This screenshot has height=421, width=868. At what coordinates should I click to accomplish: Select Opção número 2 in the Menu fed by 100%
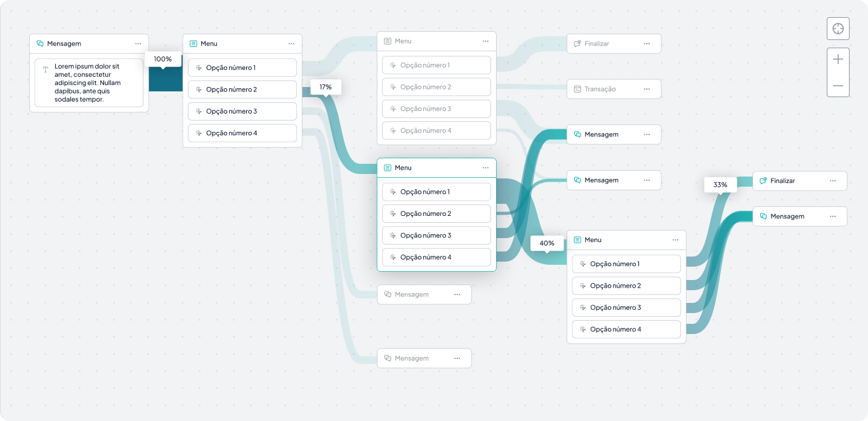(242, 90)
